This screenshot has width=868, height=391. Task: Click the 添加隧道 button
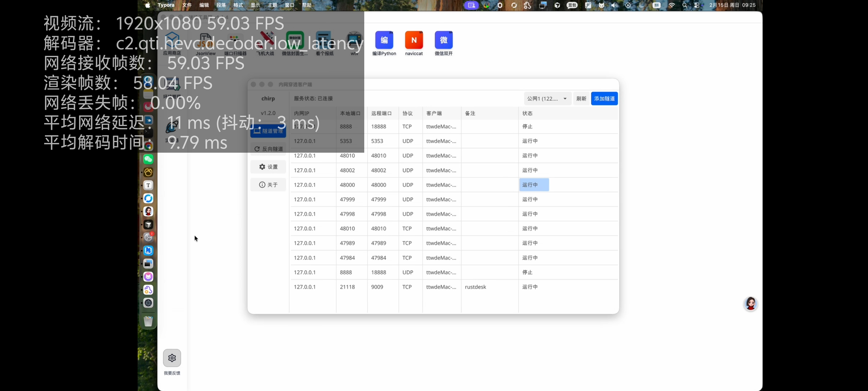pyautogui.click(x=604, y=98)
